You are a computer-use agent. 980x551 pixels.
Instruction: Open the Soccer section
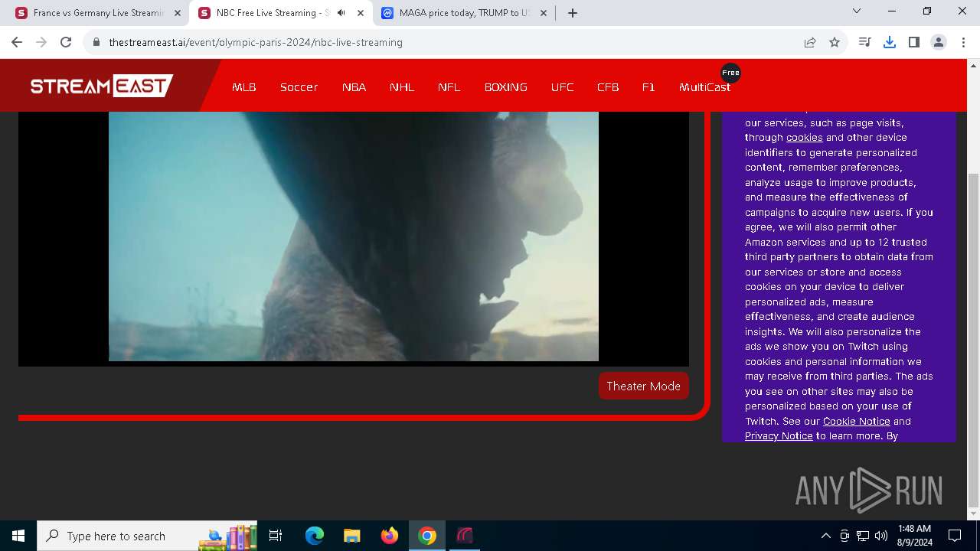pyautogui.click(x=299, y=87)
